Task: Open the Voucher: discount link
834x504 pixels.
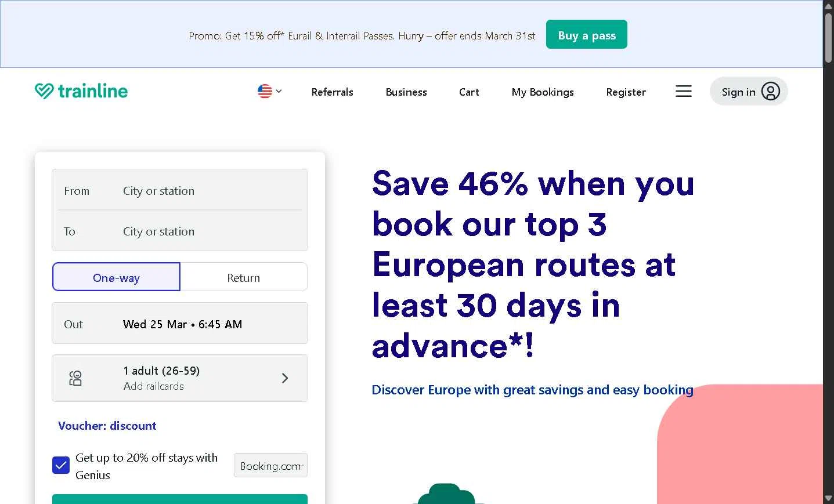Action: tap(107, 426)
